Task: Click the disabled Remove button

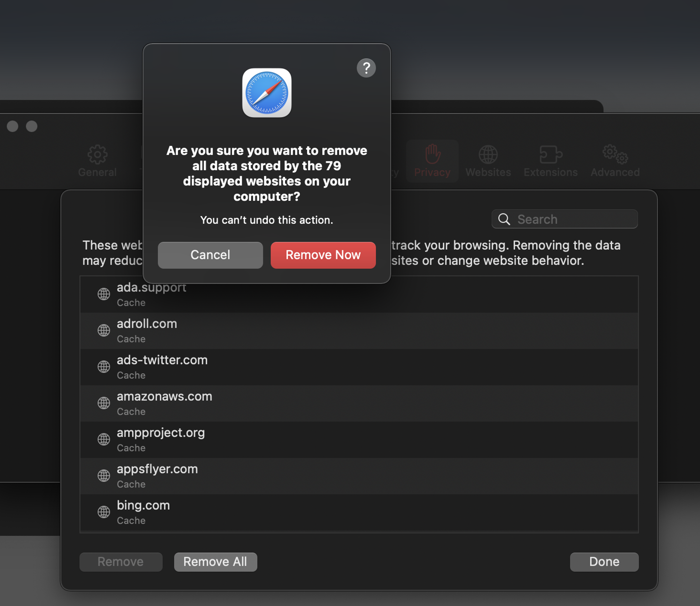Action: point(121,562)
